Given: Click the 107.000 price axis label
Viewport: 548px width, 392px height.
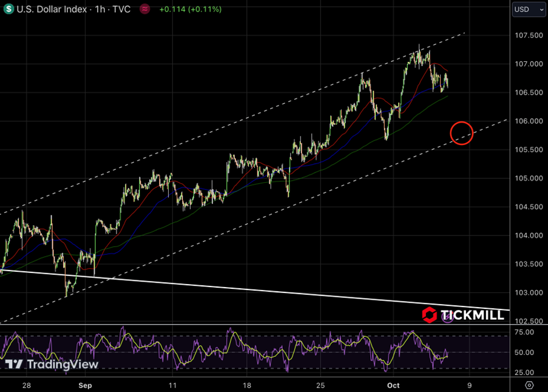Looking at the screenshot, I should click(x=529, y=64).
